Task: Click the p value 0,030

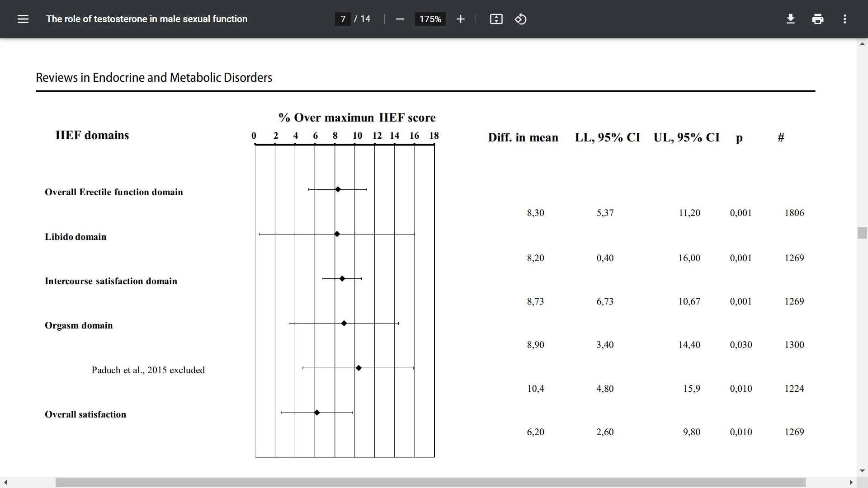Action: click(741, 345)
